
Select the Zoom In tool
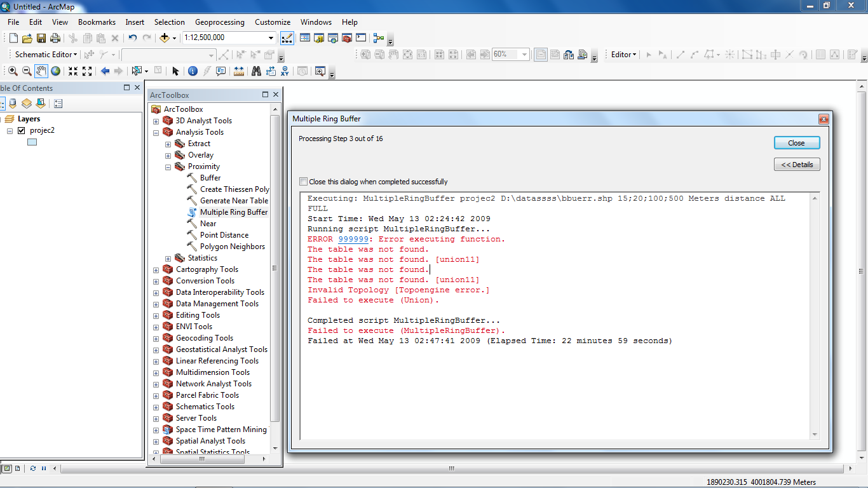tap(13, 71)
